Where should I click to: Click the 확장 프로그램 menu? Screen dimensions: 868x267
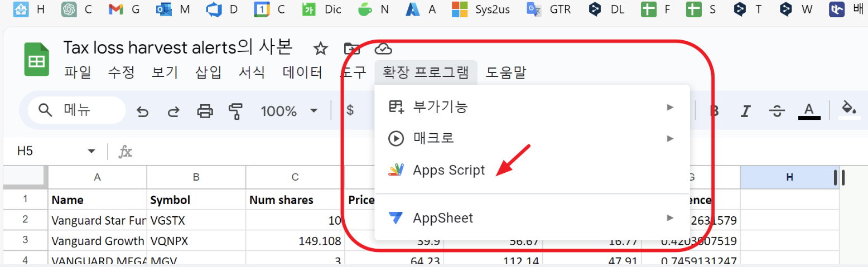pyautogui.click(x=426, y=72)
